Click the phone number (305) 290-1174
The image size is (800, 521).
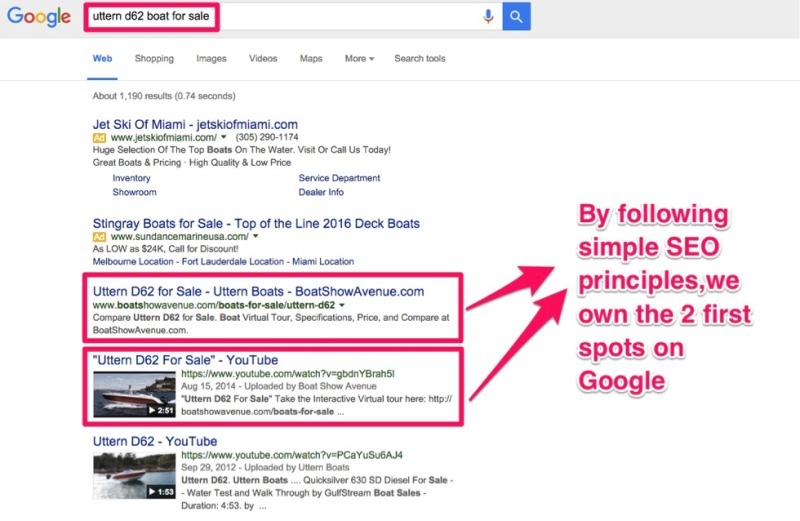(x=267, y=137)
